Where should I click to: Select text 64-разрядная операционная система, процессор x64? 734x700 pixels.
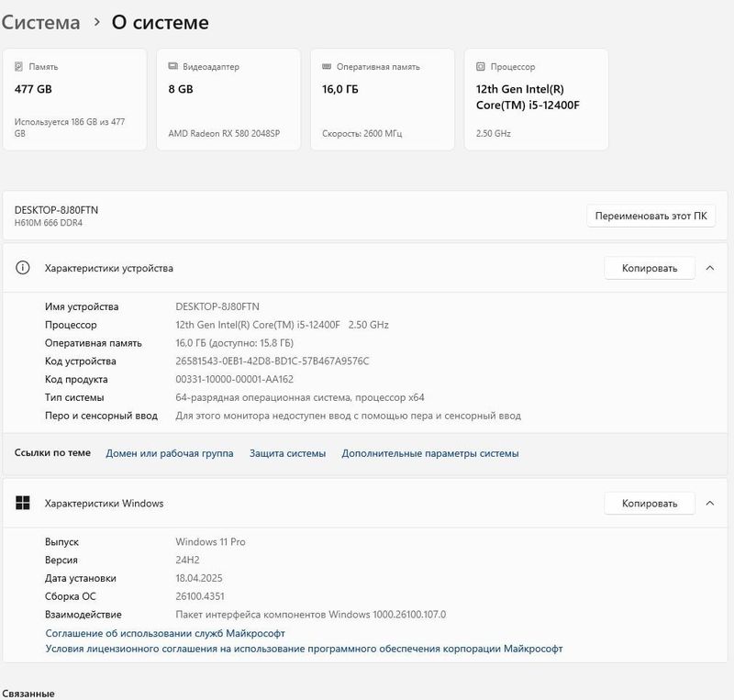pos(300,397)
